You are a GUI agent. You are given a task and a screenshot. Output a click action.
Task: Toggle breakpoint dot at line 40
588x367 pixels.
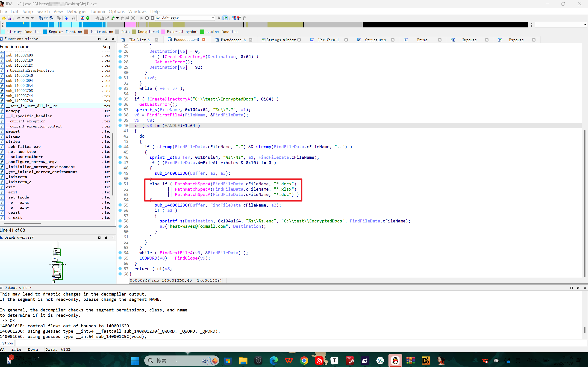pos(120,125)
